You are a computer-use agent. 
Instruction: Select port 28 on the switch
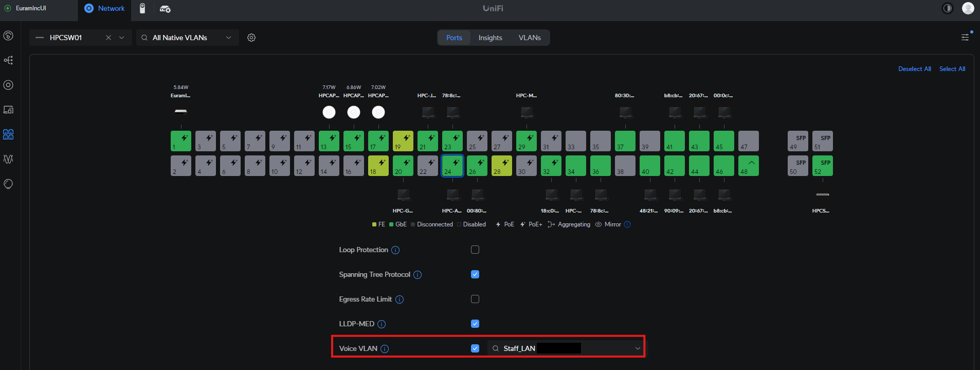tap(502, 166)
